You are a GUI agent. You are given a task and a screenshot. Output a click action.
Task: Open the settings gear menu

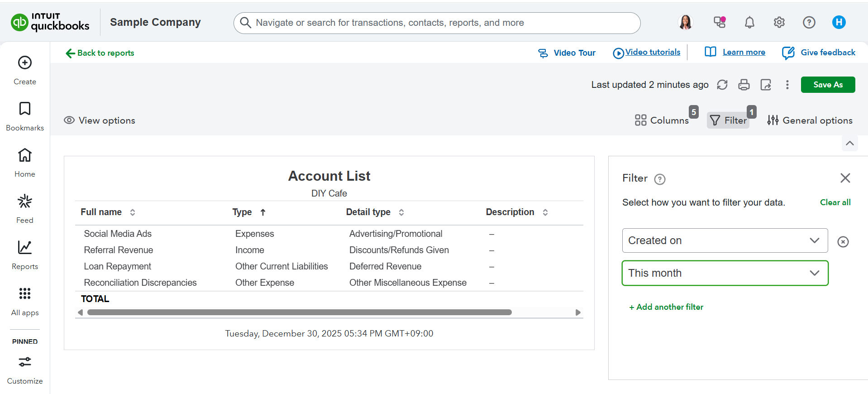[779, 22]
